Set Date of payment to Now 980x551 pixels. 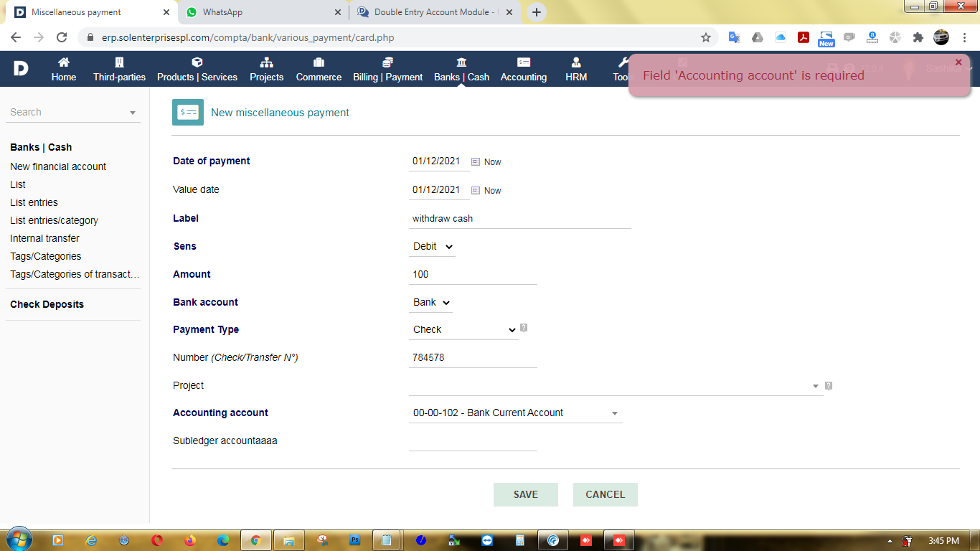[492, 162]
